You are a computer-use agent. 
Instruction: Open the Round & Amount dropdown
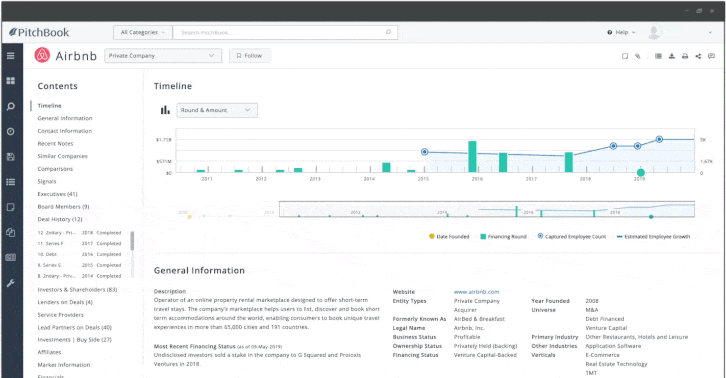click(217, 110)
